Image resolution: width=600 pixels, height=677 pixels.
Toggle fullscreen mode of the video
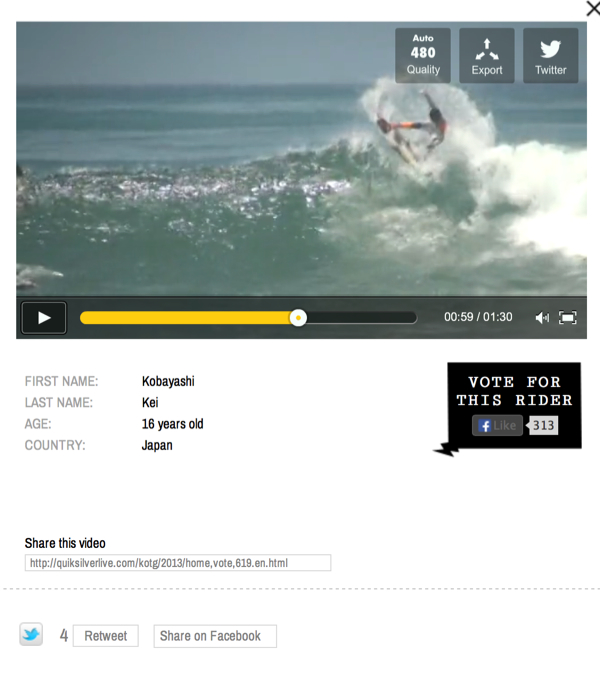tap(568, 318)
